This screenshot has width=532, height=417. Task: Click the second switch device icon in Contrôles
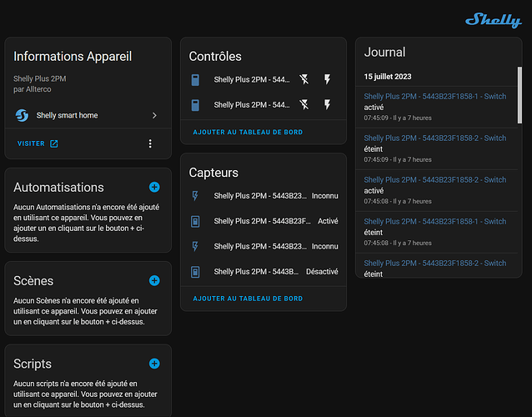pyautogui.click(x=195, y=105)
